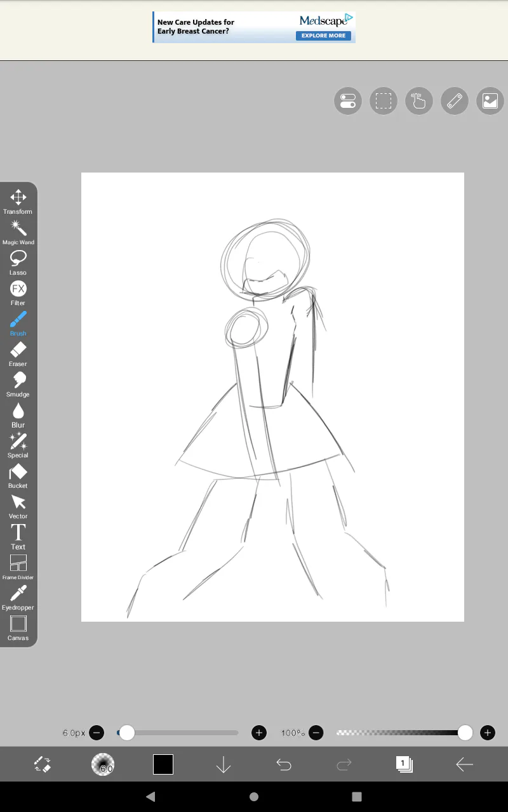Select the Eyedropper tool
This screenshot has width=508, height=812.
click(x=18, y=598)
